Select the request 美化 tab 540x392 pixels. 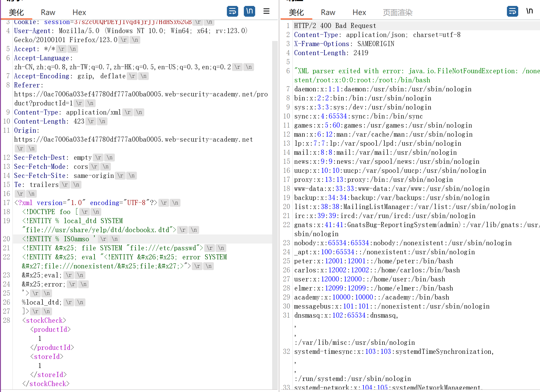coord(16,12)
